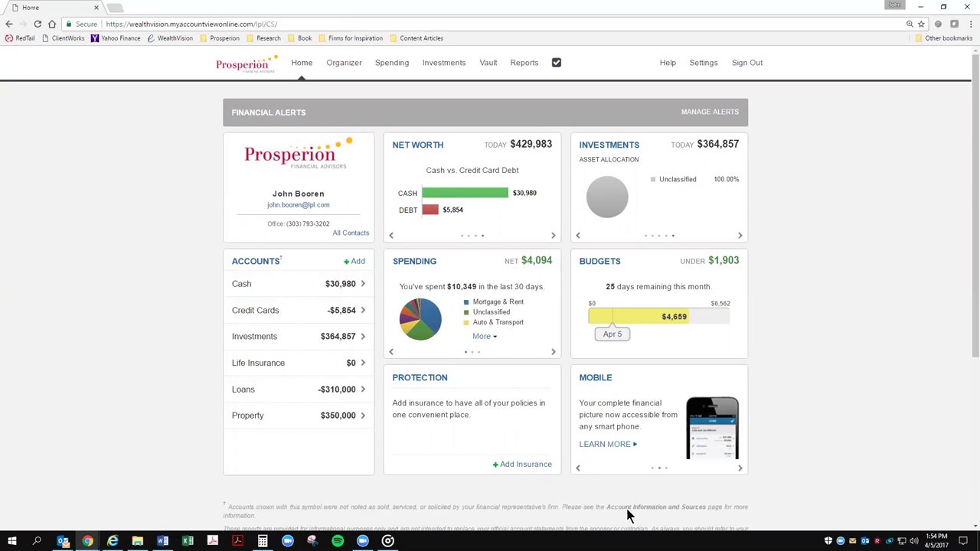Viewport: 980px width, 551px height.
Task: Click the left arrow on the Investments widget
Action: click(578, 235)
